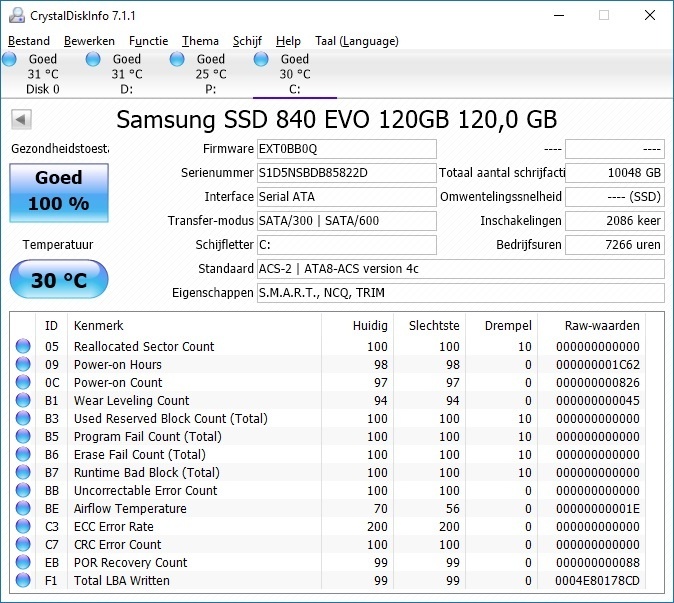Click status orb beside Airflow Temperature
Image resolution: width=674 pixels, height=603 pixels.
tap(23, 509)
